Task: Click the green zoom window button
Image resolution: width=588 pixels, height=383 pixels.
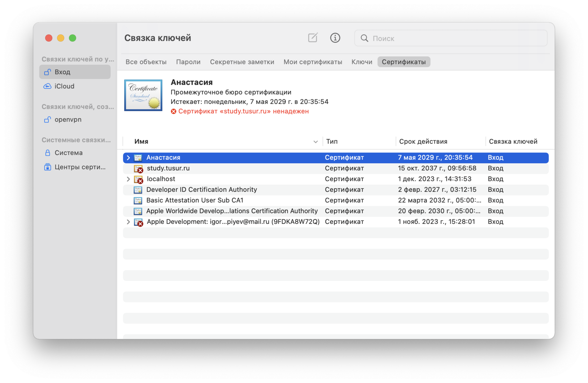Action: (72, 38)
